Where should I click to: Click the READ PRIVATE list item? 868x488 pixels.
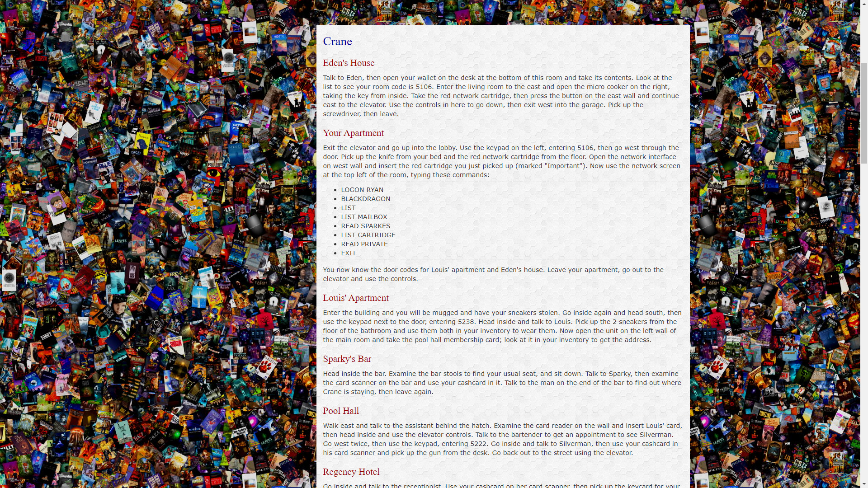(364, 244)
